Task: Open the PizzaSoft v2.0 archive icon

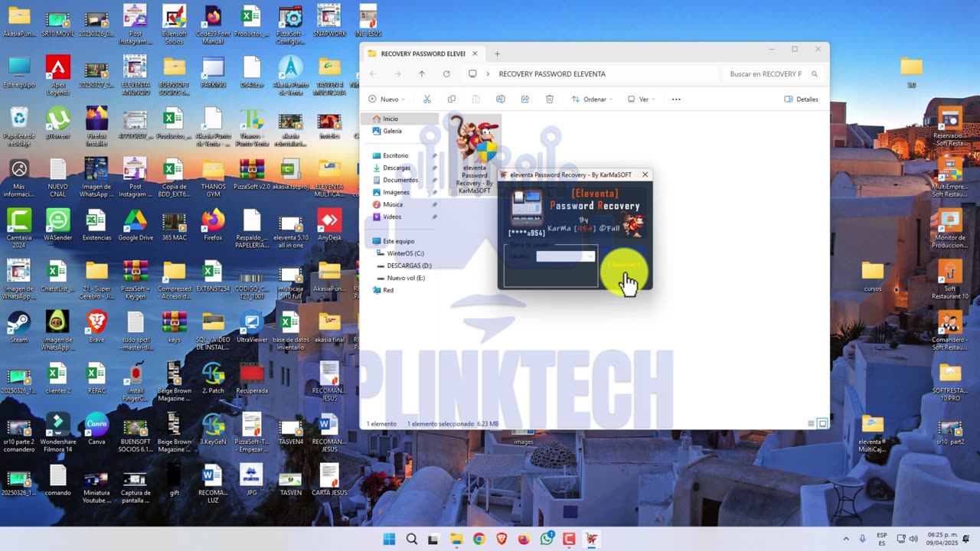Action: [x=252, y=174]
